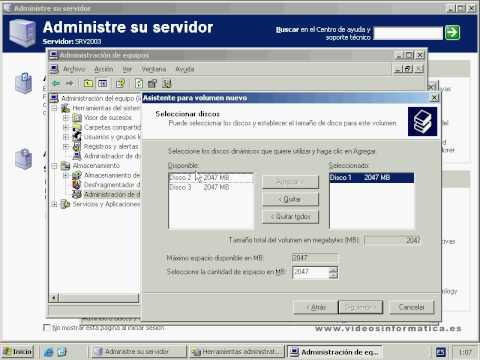Click the Agregar button

coord(291,182)
